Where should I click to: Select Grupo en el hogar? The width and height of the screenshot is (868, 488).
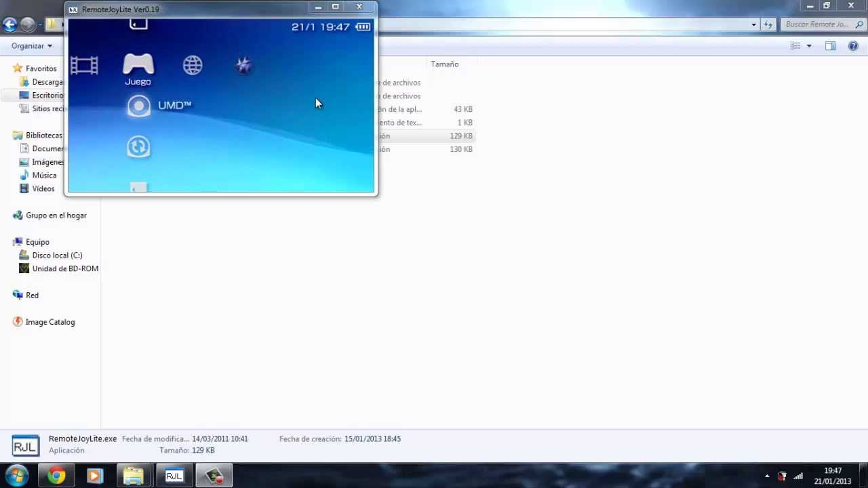click(56, 216)
